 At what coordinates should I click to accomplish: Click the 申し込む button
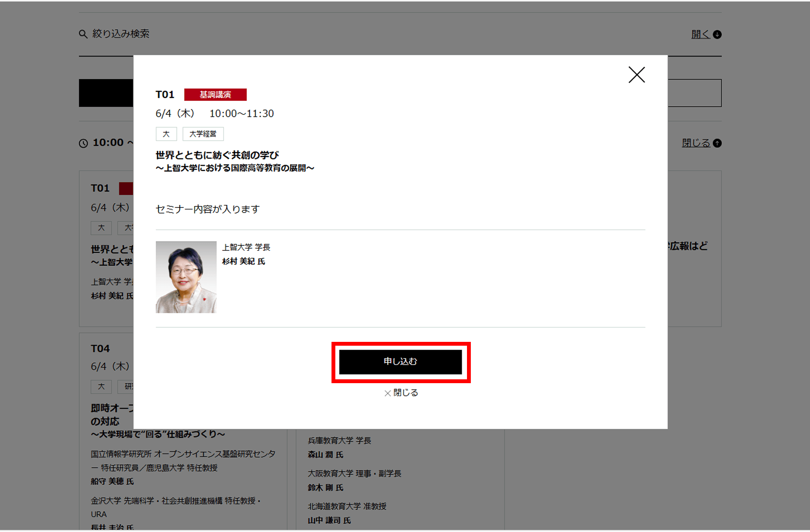click(x=400, y=362)
